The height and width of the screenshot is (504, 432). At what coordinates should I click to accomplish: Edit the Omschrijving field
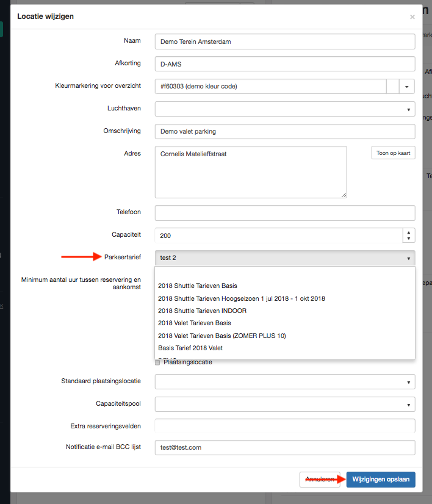point(285,131)
